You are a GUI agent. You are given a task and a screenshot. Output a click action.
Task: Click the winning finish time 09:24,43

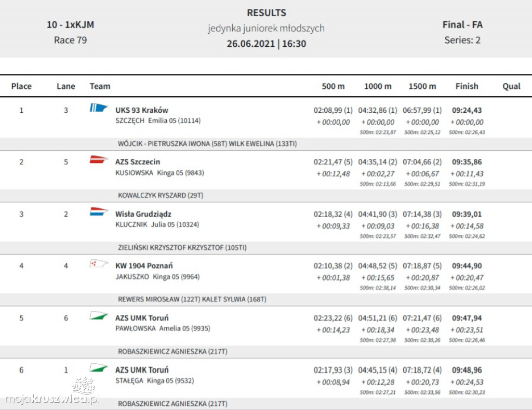[467, 110]
